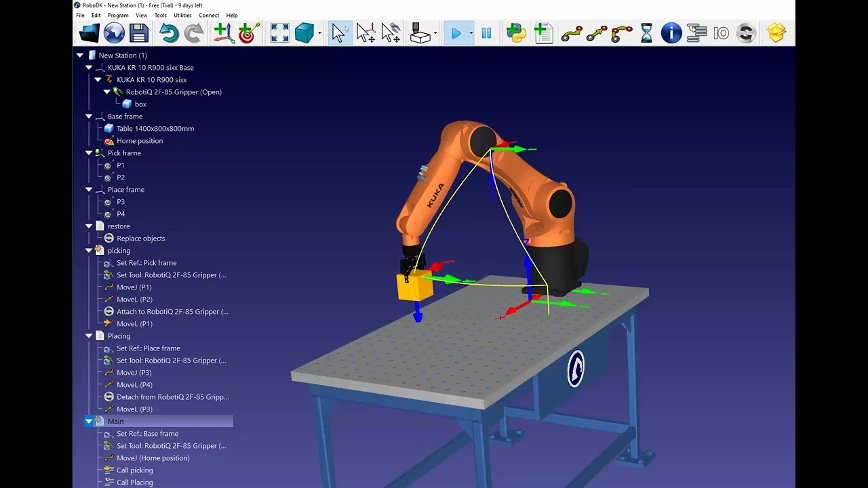Image resolution: width=868 pixels, height=488 pixels.
Task: Add linear move instruction icon
Action: [597, 33]
